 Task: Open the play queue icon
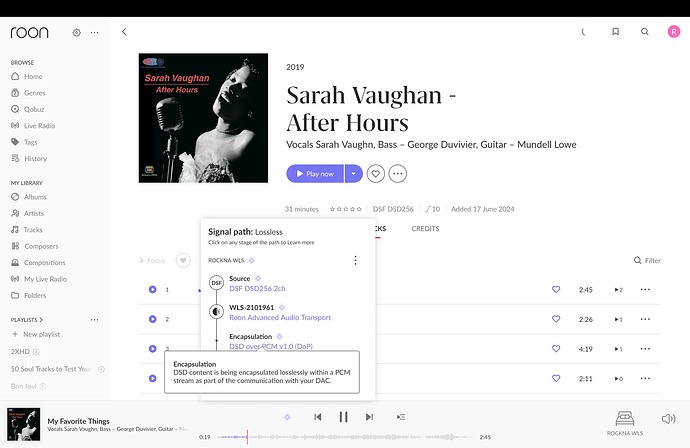click(x=400, y=417)
